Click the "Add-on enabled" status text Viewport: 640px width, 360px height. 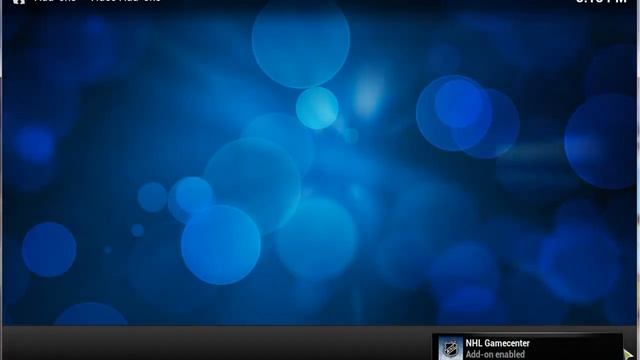click(x=495, y=354)
